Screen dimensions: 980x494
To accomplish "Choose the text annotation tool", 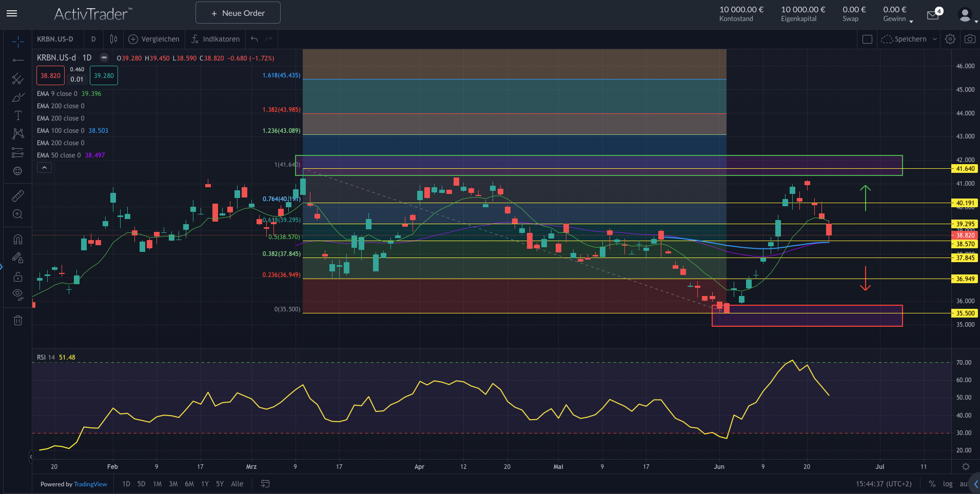I will [18, 115].
